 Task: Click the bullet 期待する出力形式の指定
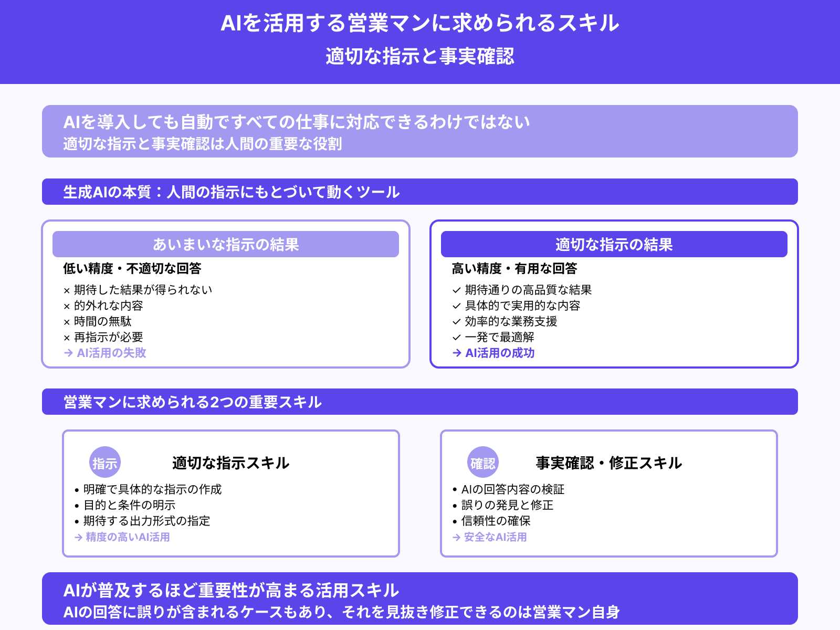click(x=142, y=521)
